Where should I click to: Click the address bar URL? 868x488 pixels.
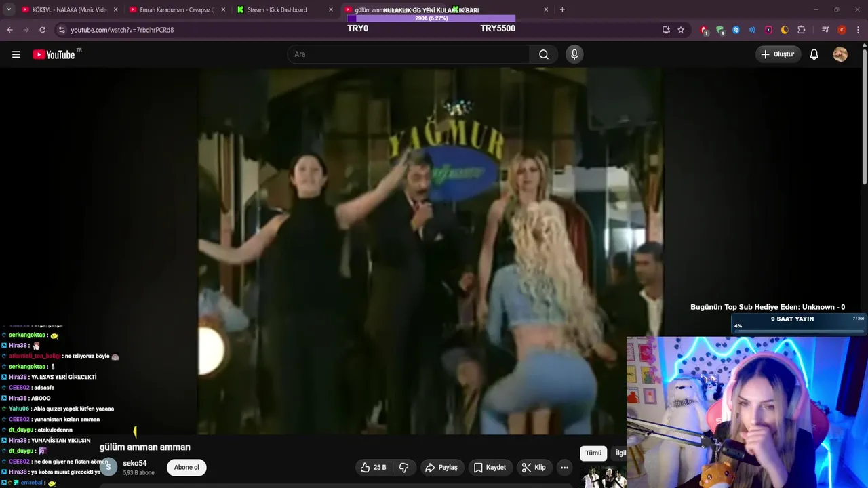122,30
